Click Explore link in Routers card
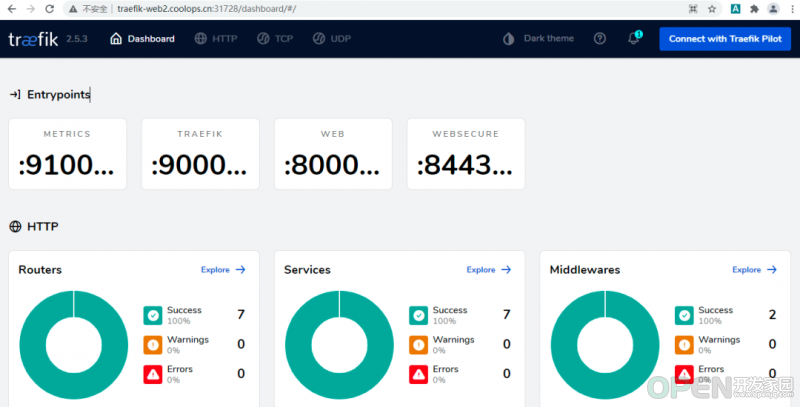Image resolution: width=800 pixels, height=407 pixels. click(223, 270)
